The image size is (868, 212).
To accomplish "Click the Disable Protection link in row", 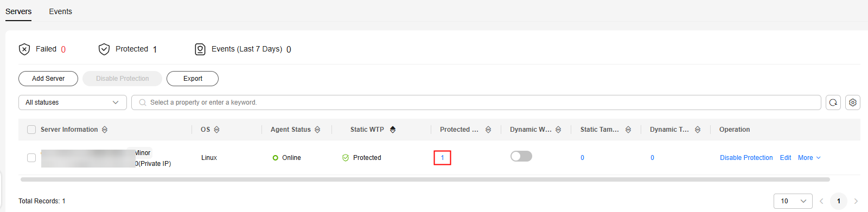I will coord(746,158).
